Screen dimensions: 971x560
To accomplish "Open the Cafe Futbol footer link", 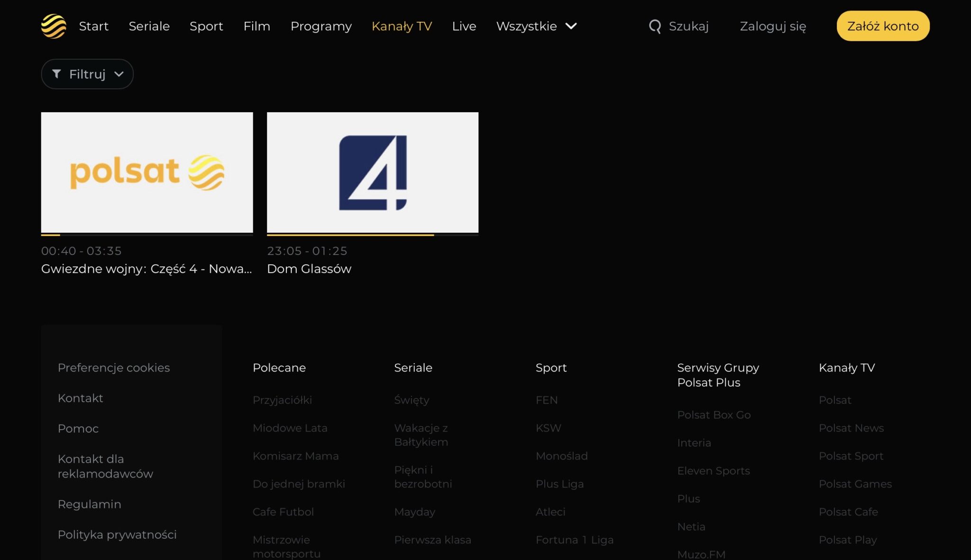I will 284,512.
